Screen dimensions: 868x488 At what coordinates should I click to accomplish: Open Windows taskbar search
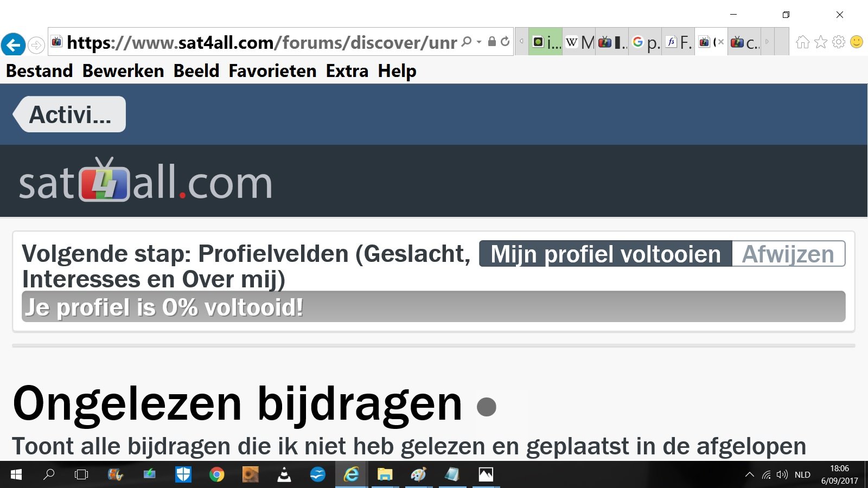click(49, 475)
